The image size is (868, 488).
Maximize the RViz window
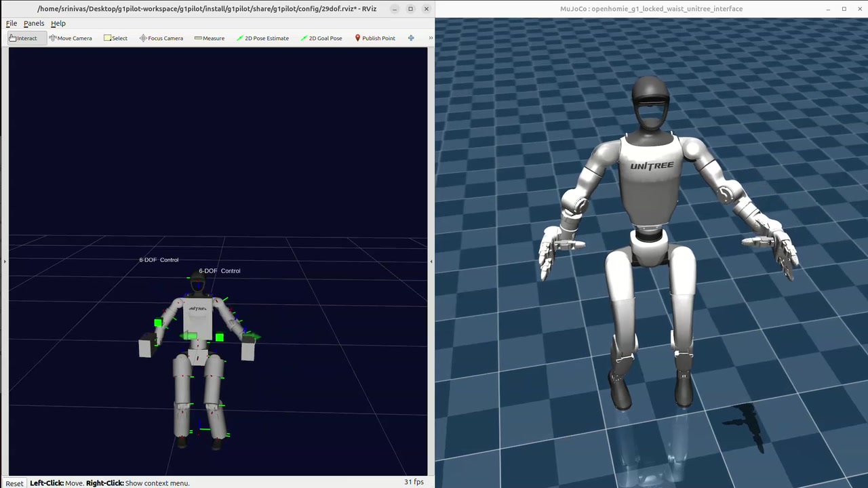click(410, 9)
